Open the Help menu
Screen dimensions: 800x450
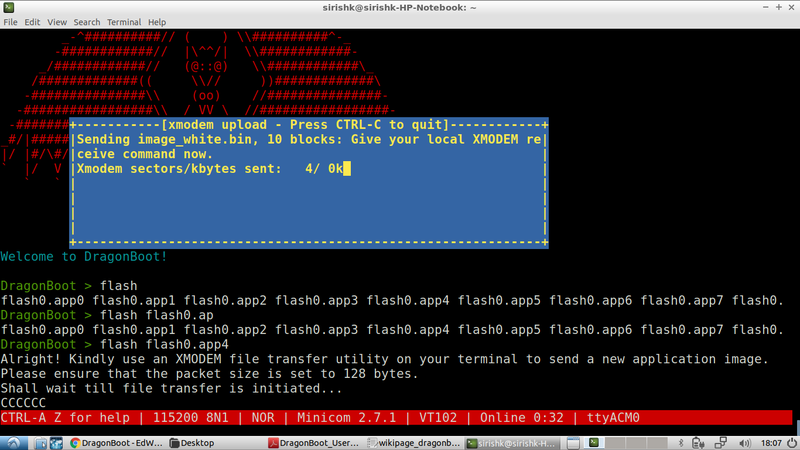pyautogui.click(x=157, y=21)
